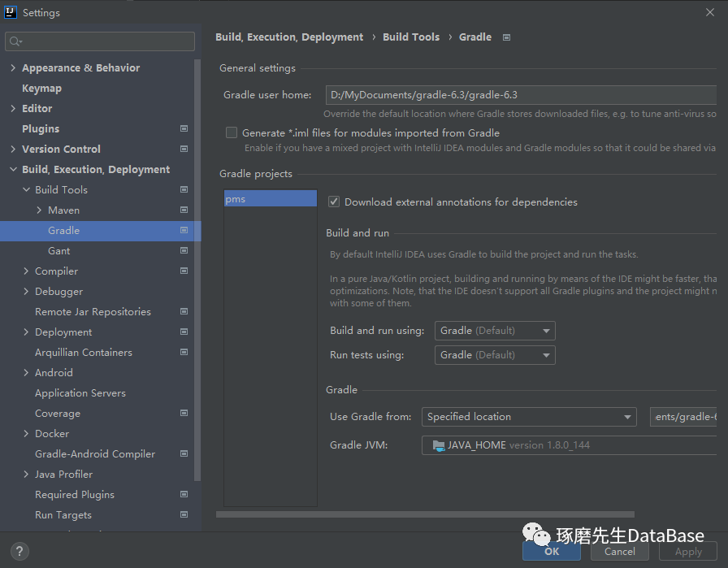This screenshot has width=728, height=568.
Task: Collapse the Build, Execution, Deployment section
Action: pos(13,170)
